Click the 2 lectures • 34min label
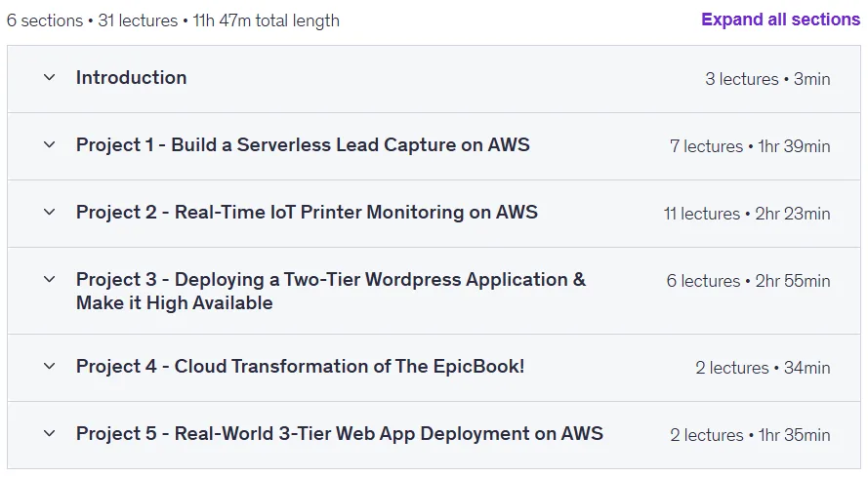Screen dimensions: 868x477 click(x=763, y=368)
